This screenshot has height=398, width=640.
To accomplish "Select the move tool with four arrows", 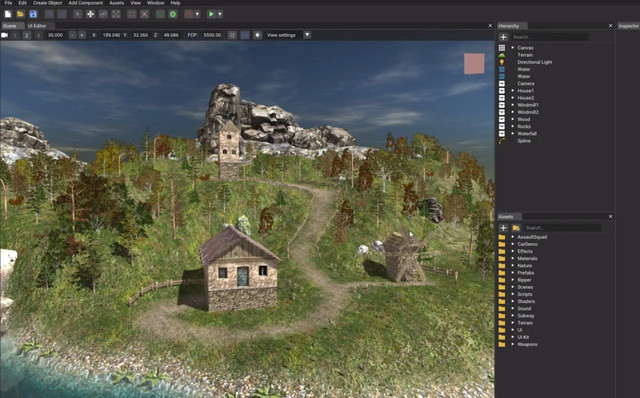I will click(90, 14).
